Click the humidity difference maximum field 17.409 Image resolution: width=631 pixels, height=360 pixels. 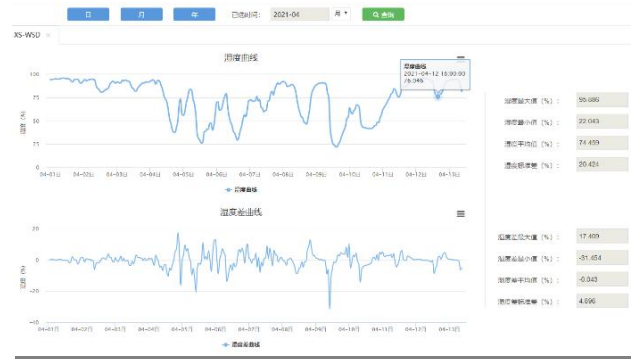[602, 237]
